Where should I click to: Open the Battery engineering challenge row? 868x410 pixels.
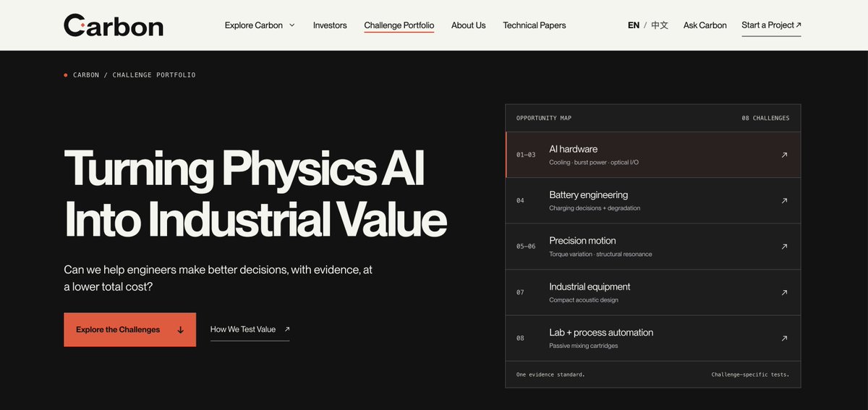653,200
